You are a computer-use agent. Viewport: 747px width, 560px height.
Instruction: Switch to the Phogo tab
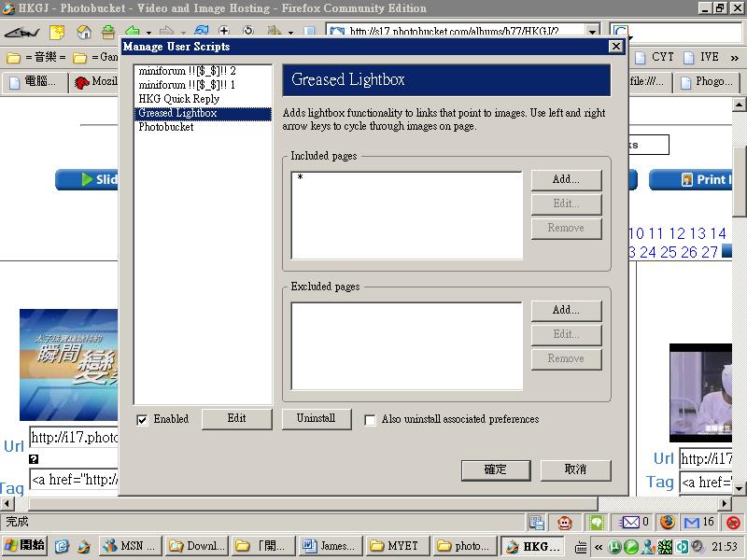coord(707,82)
